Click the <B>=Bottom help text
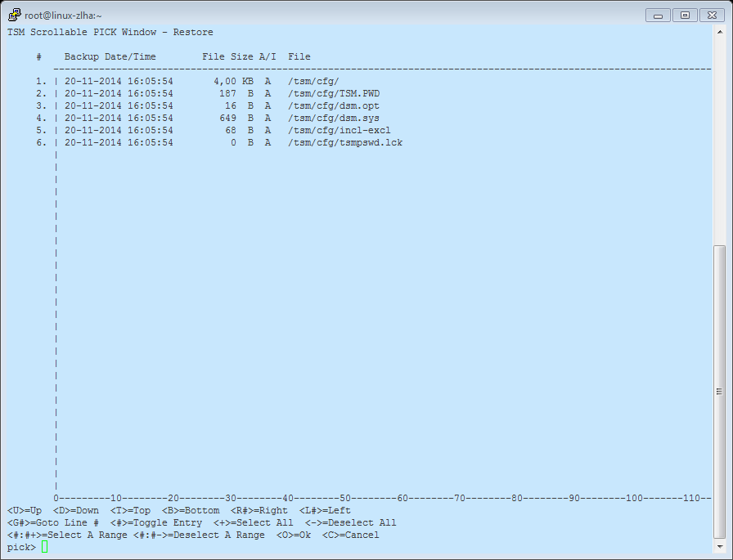733x560 pixels. 191,510
